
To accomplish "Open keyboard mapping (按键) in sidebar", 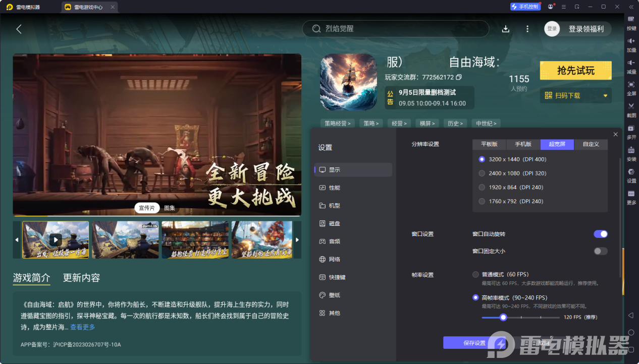I will tap(631, 22).
